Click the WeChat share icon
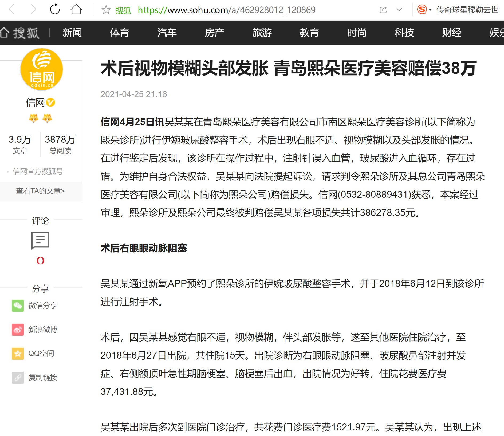504x436 pixels. (18, 306)
